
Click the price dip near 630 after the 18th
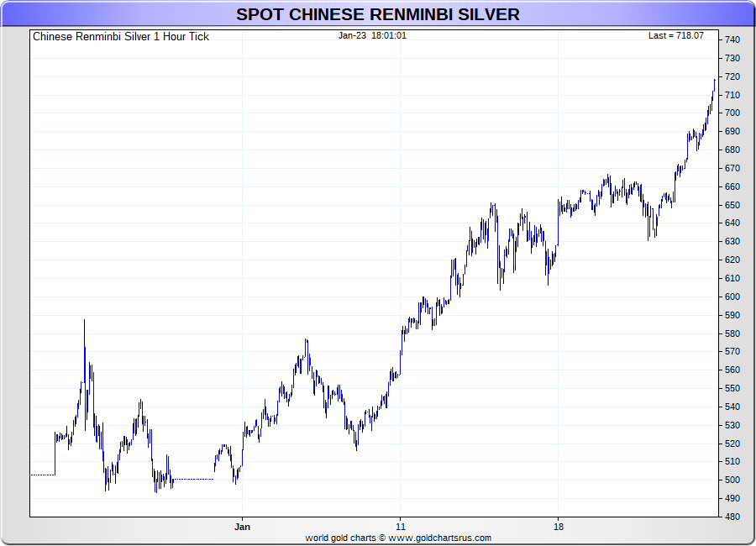(x=649, y=235)
